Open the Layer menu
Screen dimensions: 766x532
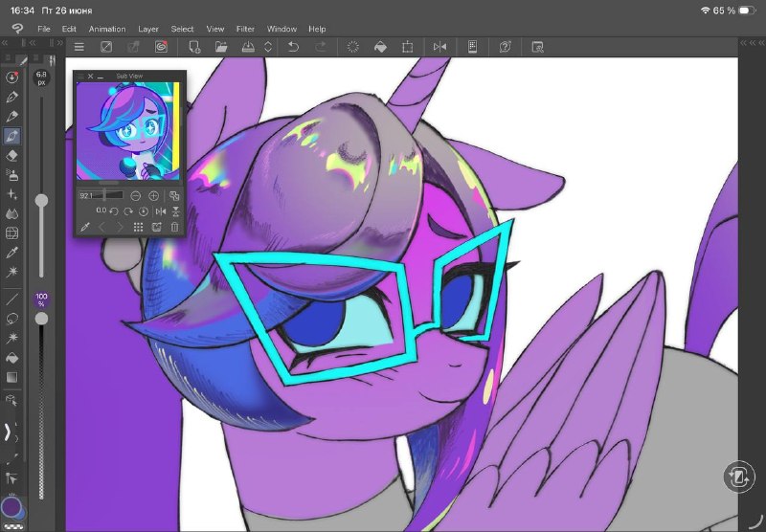tap(148, 29)
